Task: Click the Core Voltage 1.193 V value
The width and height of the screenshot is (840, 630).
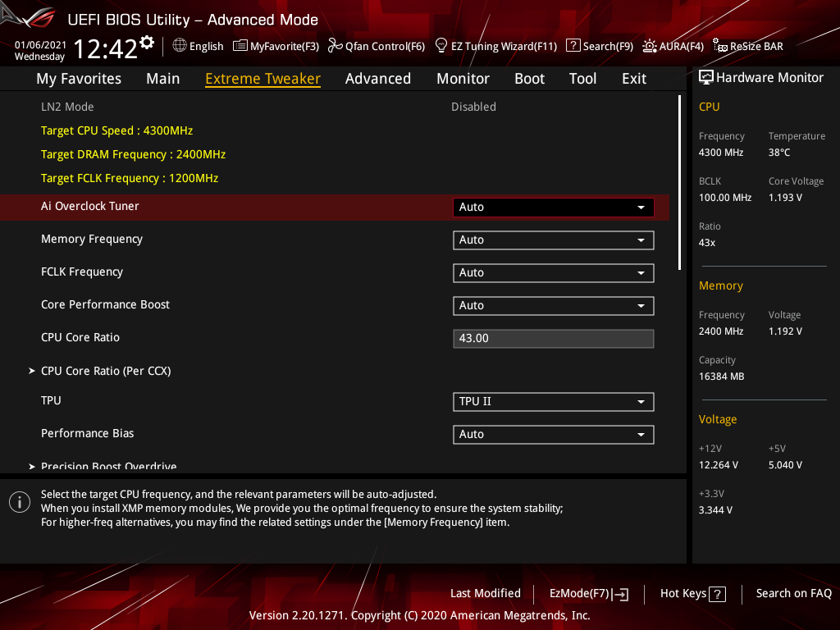Action: pos(785,198)
